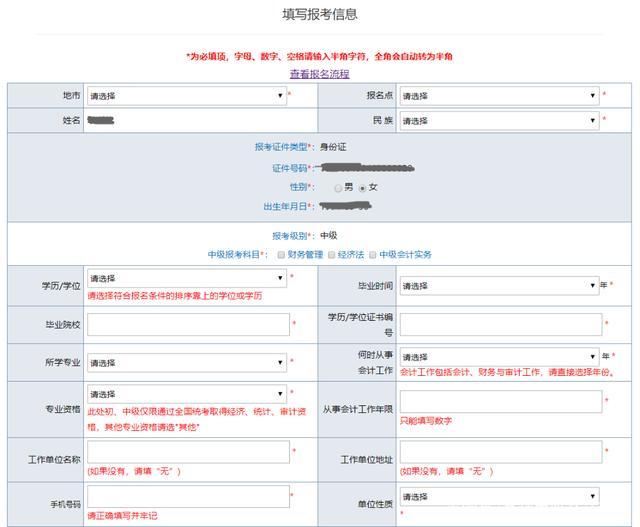Open the 查看报名流程 link
The image size is (640, 527).
point(319,74)
